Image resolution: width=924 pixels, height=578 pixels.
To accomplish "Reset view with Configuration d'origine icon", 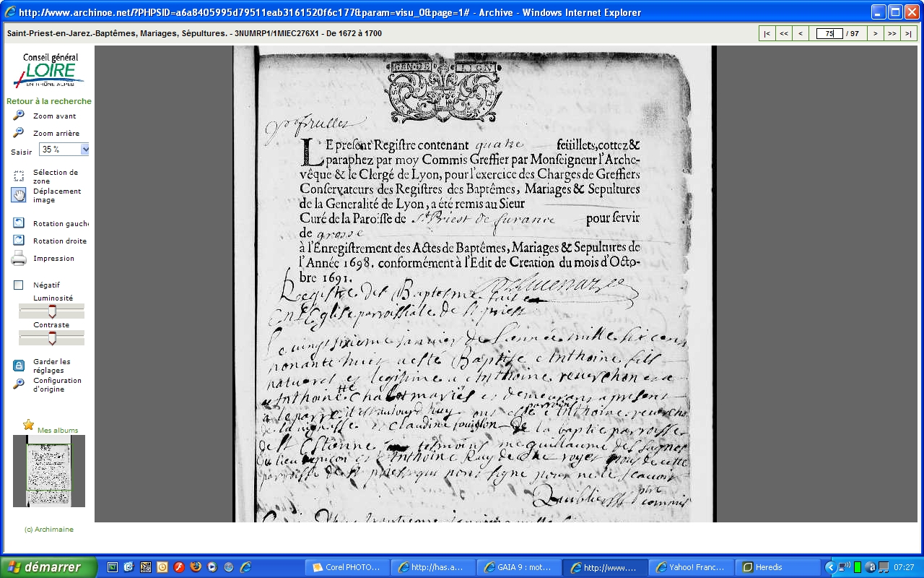I will pos(19,384).
